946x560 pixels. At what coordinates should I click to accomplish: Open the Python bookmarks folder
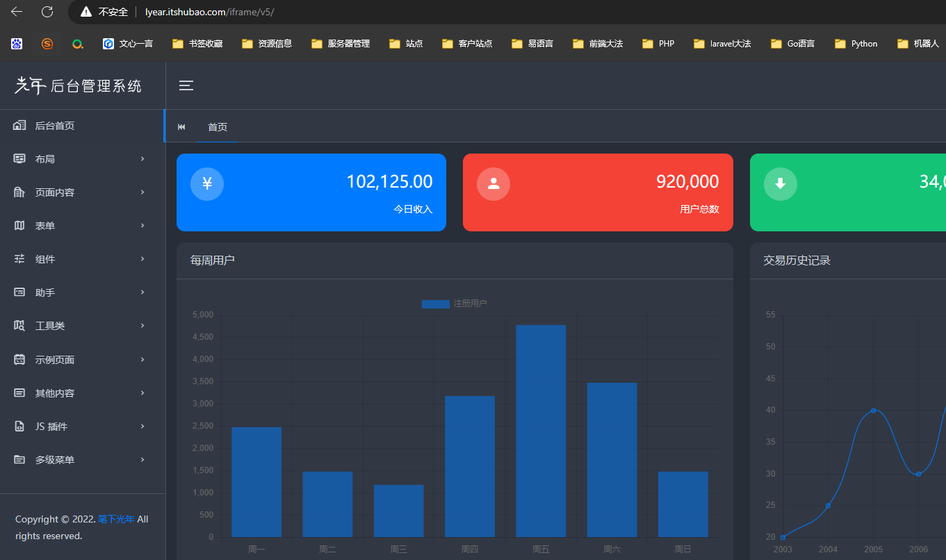(856, 44)
